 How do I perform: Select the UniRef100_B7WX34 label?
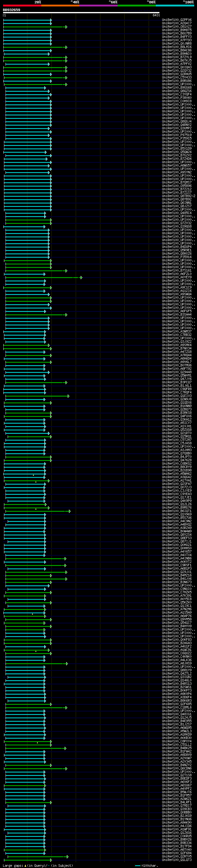pyautogui.click(x=177, y=349)
